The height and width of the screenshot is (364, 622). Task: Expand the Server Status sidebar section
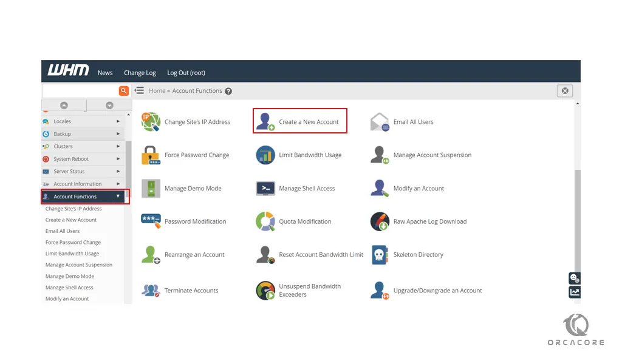pyautogui.click(x=83, y=171)
